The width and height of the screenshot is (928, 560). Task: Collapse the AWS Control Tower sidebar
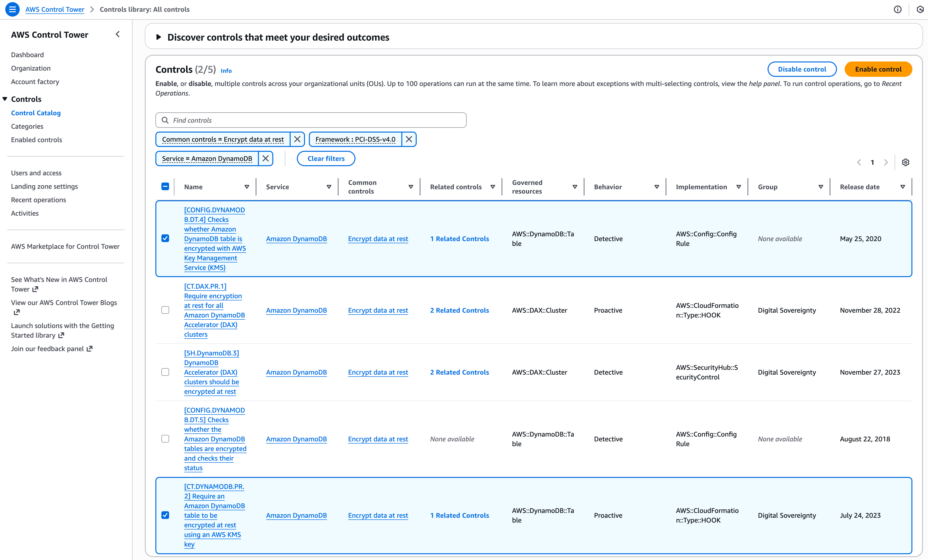point(117,34)
